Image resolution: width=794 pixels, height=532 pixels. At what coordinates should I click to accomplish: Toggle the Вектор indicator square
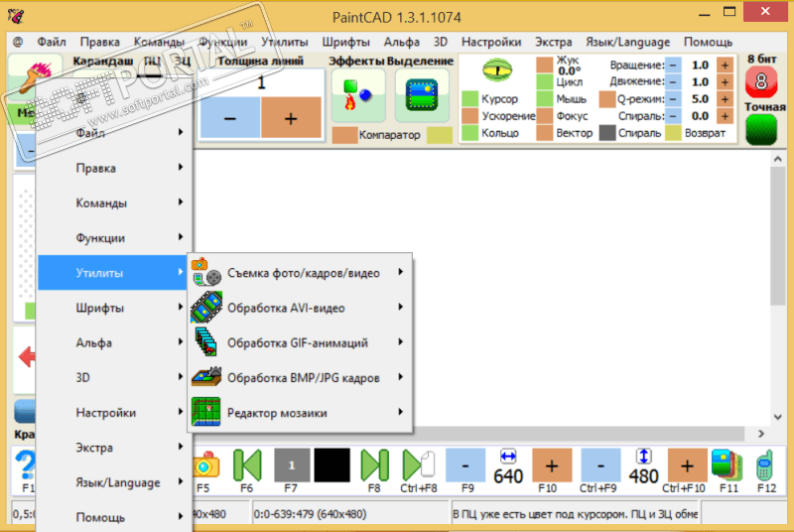coord(545,133)
